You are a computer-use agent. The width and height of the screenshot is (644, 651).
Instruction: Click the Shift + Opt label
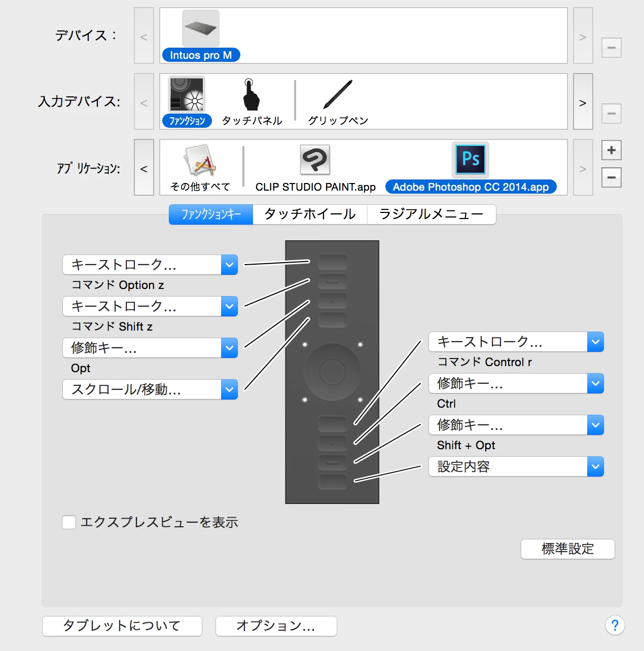point(466,445)
